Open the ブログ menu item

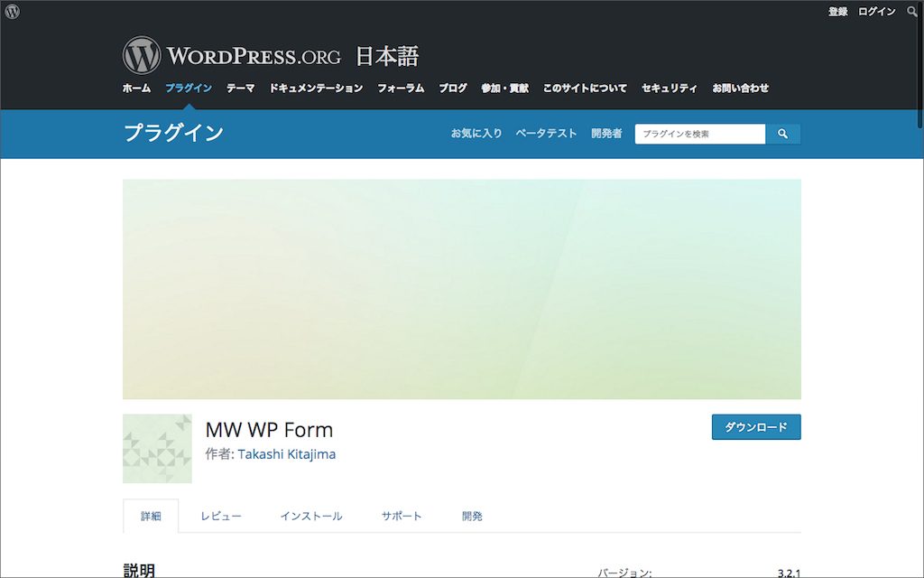453,88
